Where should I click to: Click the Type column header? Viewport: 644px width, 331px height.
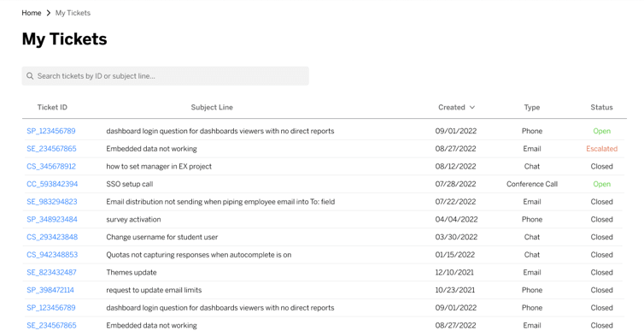click(532, 107)
